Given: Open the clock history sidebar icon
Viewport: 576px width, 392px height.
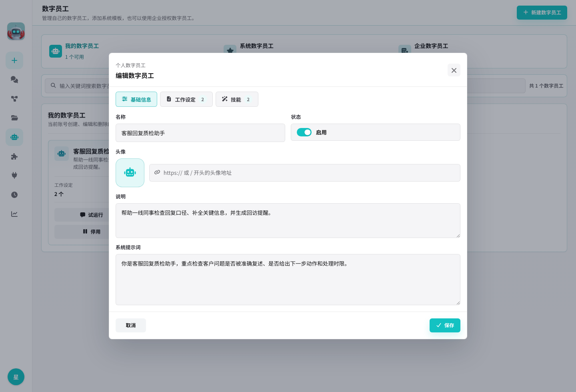Looking at the screenshot, I should 14,195.
